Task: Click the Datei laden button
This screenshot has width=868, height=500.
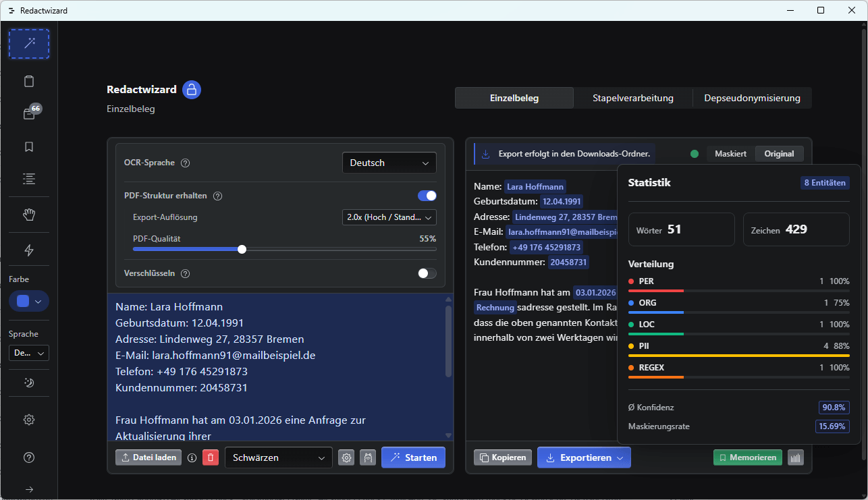Action: [148, 457]
